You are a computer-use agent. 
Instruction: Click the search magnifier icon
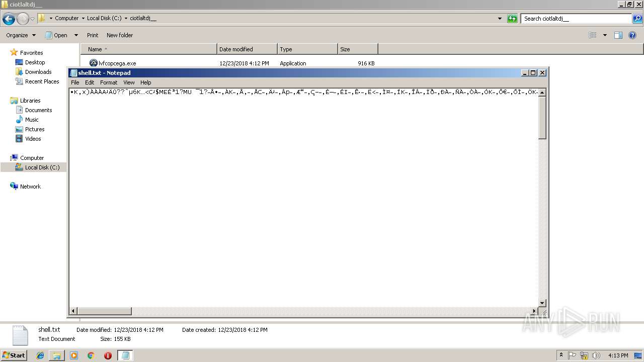[x=637, y=19]
